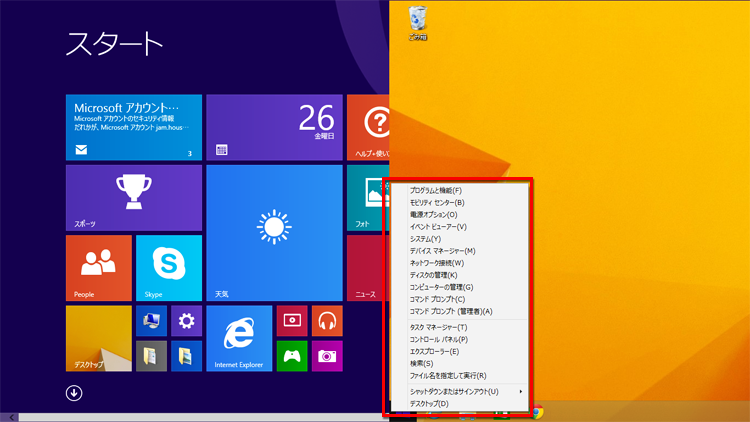Open the スポーツ trophy tile

[133, 198]
